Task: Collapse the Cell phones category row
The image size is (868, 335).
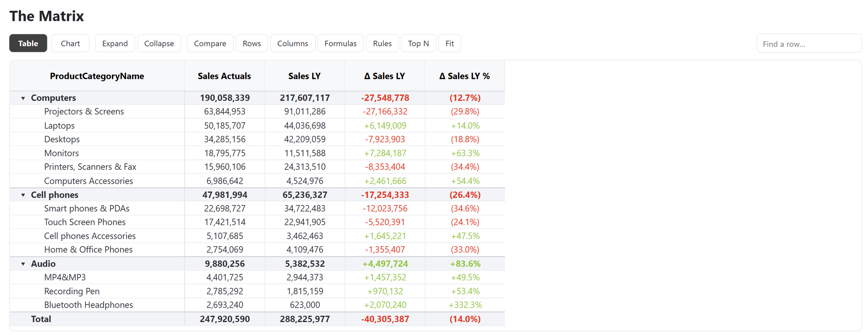Action: [23, 195]
